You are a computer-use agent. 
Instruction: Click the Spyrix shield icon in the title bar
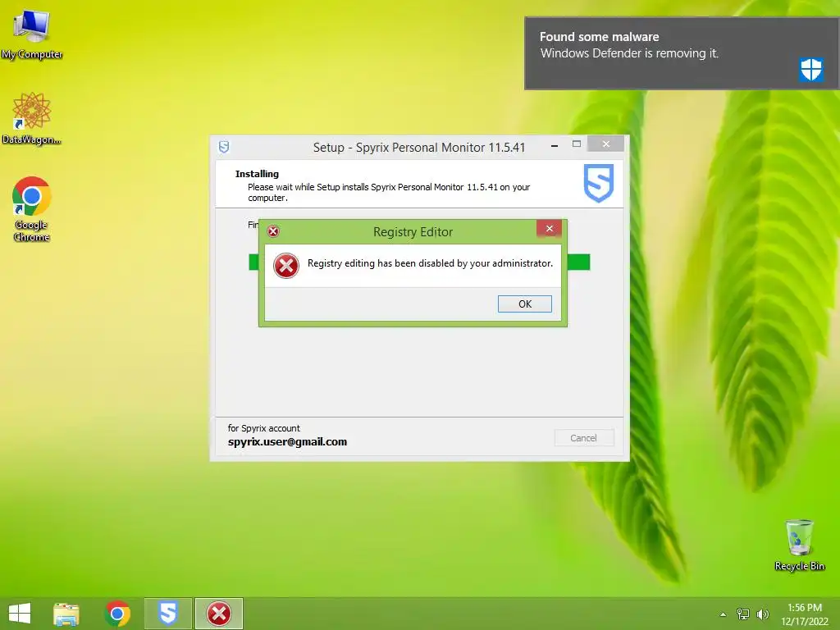[224, 147]
